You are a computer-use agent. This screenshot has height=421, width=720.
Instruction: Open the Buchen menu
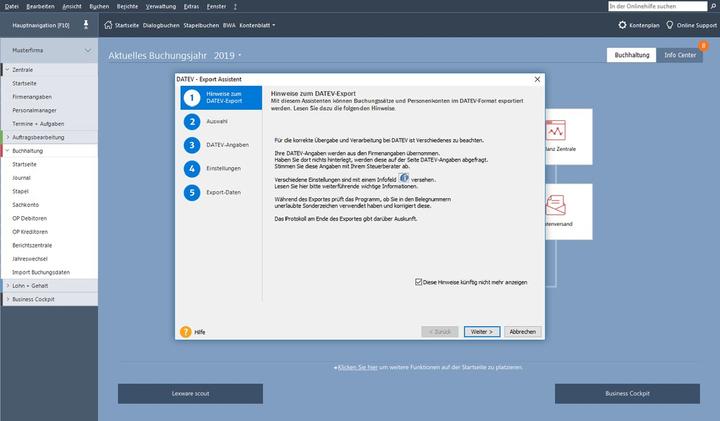[99, 6]
